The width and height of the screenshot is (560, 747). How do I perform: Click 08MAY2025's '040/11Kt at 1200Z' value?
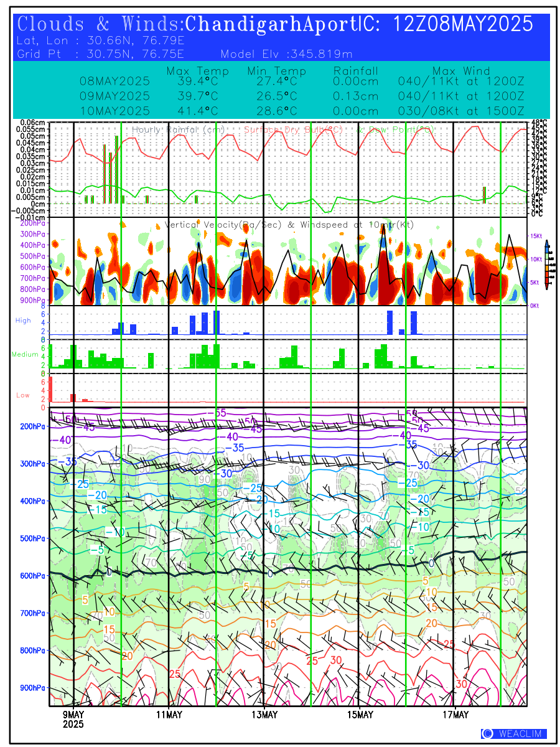click(461, 82)
